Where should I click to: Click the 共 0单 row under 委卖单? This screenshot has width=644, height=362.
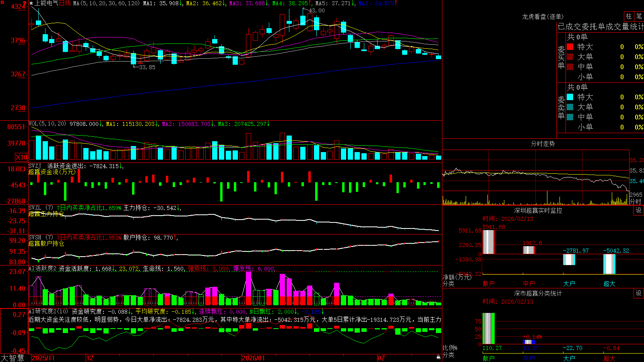pos(577,87)
